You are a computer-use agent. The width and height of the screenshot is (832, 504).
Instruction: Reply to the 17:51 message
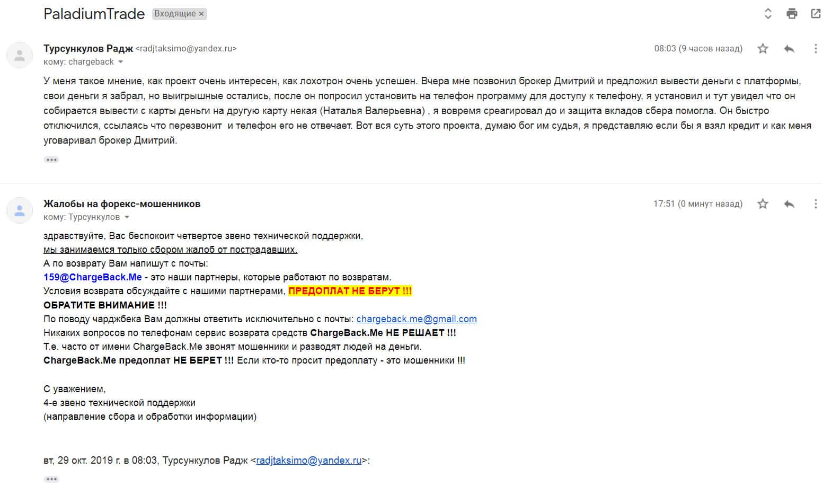tap(789, 204)
